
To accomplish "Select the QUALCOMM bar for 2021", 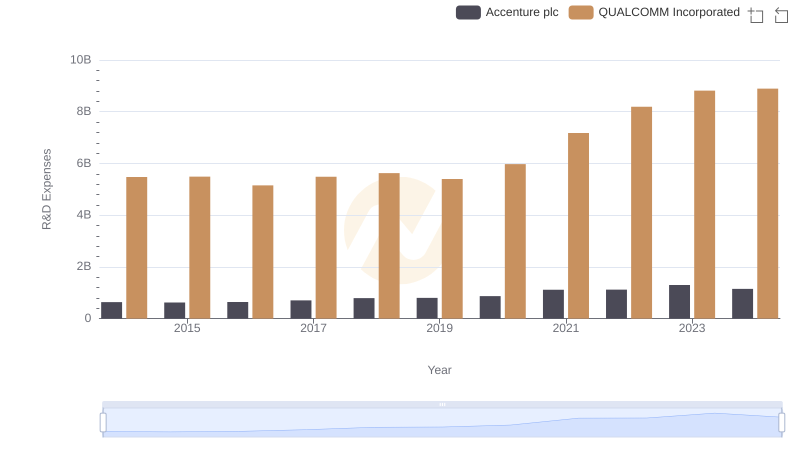I will coord(579,226).
